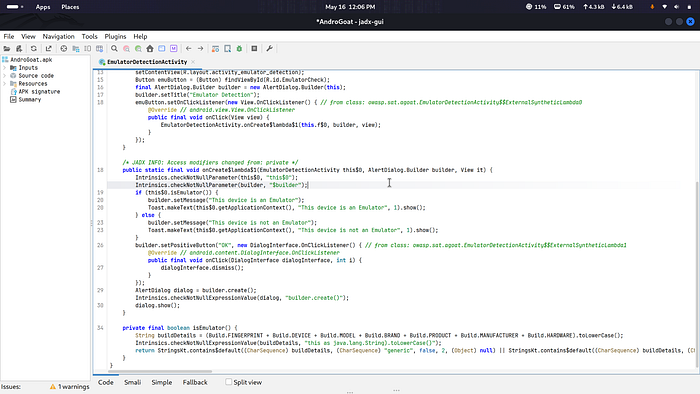Expand the Inputs tree node
Image resolution: width=700 pixels, height=394 pixels.
[4, 68]
